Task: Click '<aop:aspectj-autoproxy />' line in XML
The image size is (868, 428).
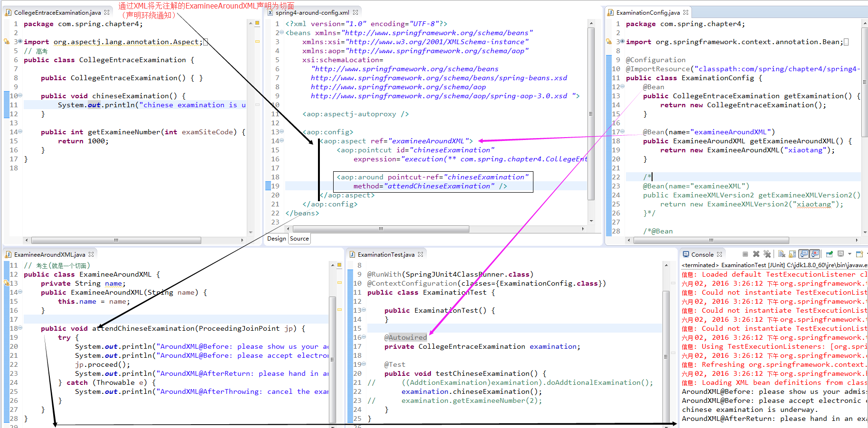Action: click(x=355, y=114)
